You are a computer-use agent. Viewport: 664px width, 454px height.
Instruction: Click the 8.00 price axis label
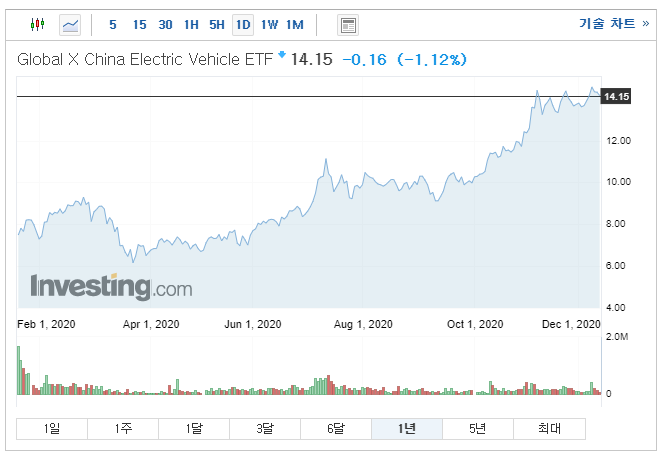616,224
